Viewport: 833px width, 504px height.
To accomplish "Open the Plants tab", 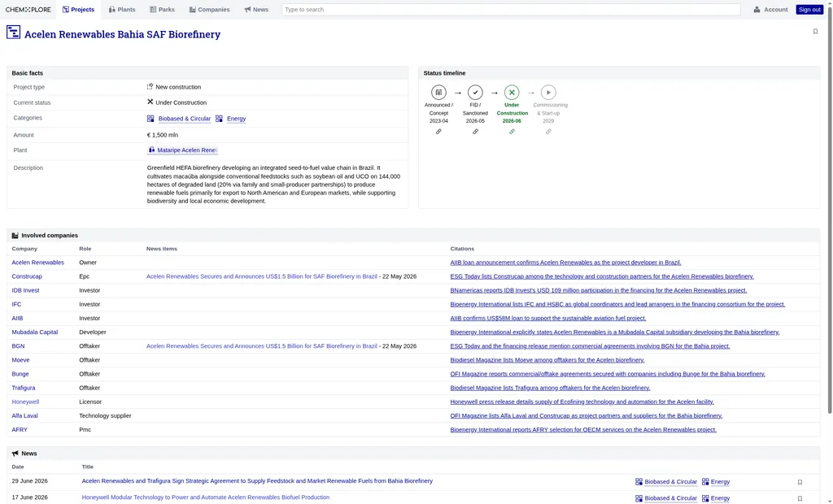I will point(122,10).
